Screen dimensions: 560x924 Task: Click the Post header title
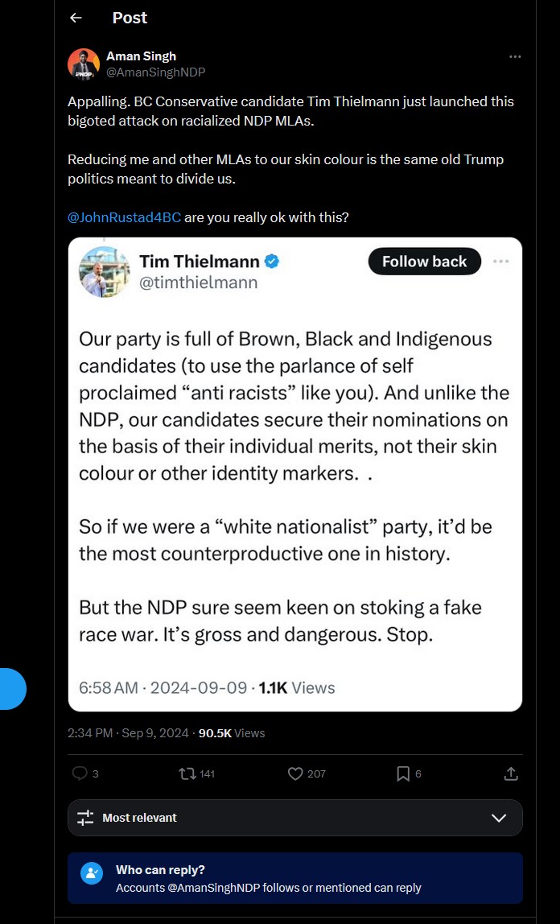130,18
